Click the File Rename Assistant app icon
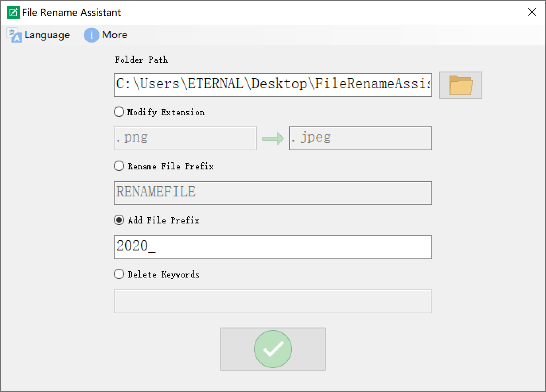The height and width of the screenshot is (392, 546). click(13, 12)
